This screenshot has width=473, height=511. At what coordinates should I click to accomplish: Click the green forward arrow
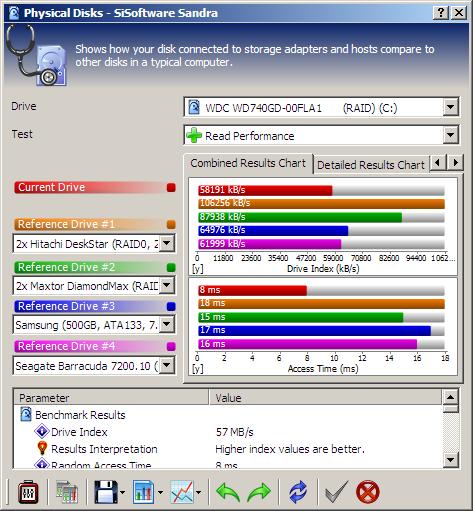click(259, 492)
